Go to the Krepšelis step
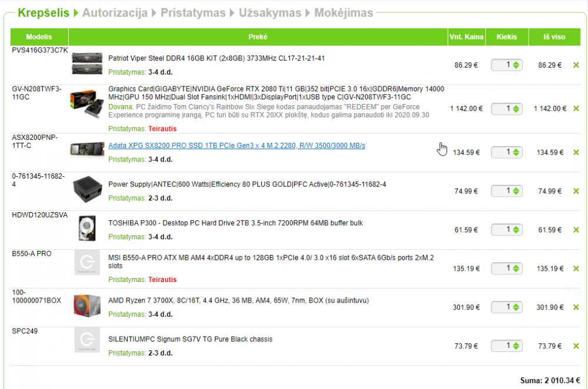The height and width of the screenshot is (389, 588). (44, 13)
